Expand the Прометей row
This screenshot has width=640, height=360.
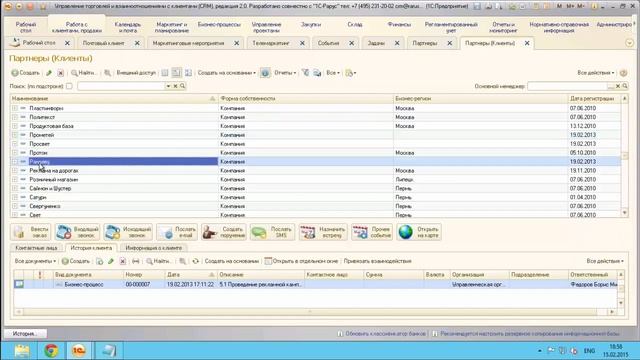click(15, 135)
